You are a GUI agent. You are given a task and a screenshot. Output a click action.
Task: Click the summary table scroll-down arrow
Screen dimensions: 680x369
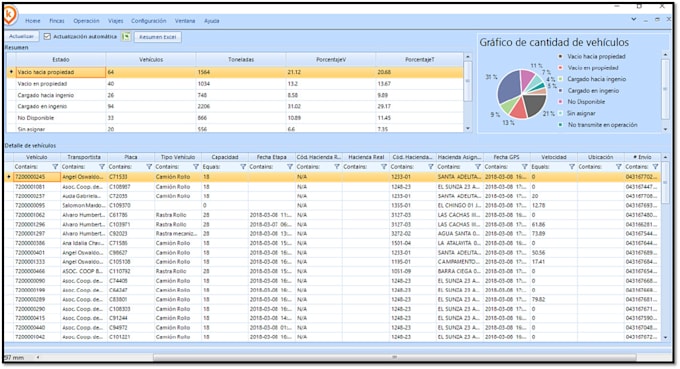pos(468,128)
